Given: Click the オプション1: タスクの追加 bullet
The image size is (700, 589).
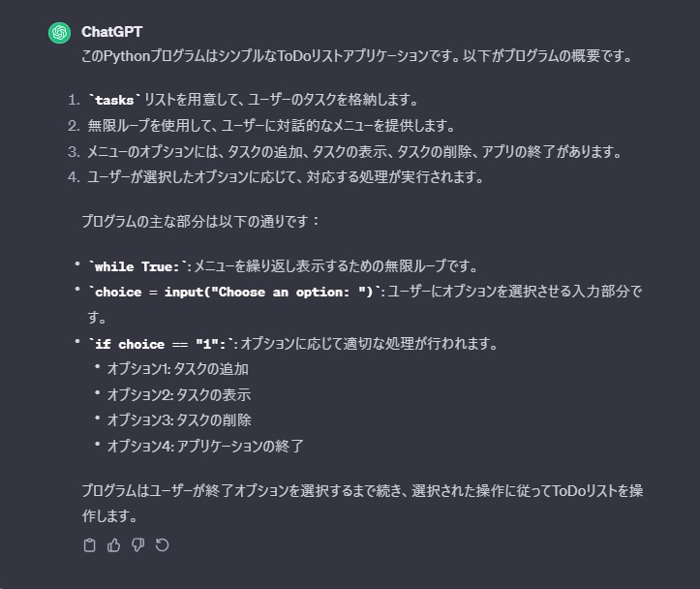Looking at the screenshot, I should [177, 369].
